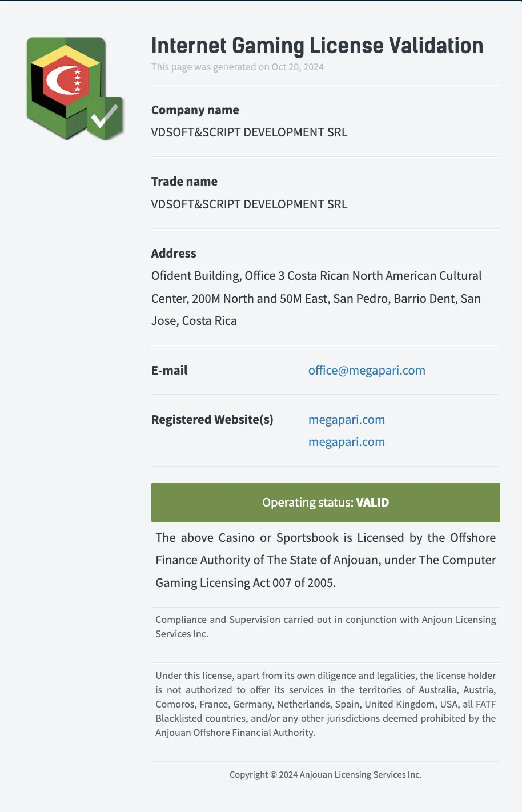Click the green Operating status VALID banner
The height and width of the screenshot is (812, 522).
pos(326,503)
